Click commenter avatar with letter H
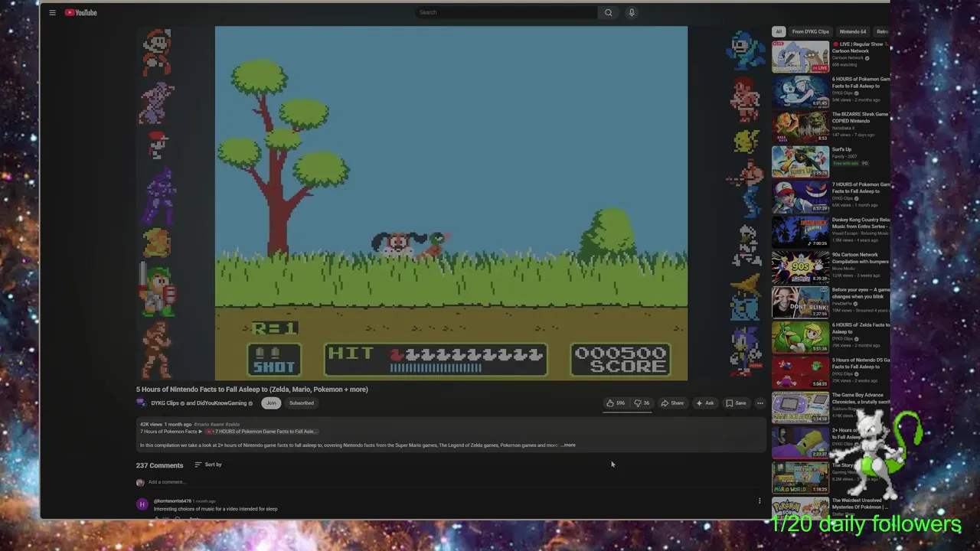Viewport: 980px width, 551px height. tap(142, 504)
